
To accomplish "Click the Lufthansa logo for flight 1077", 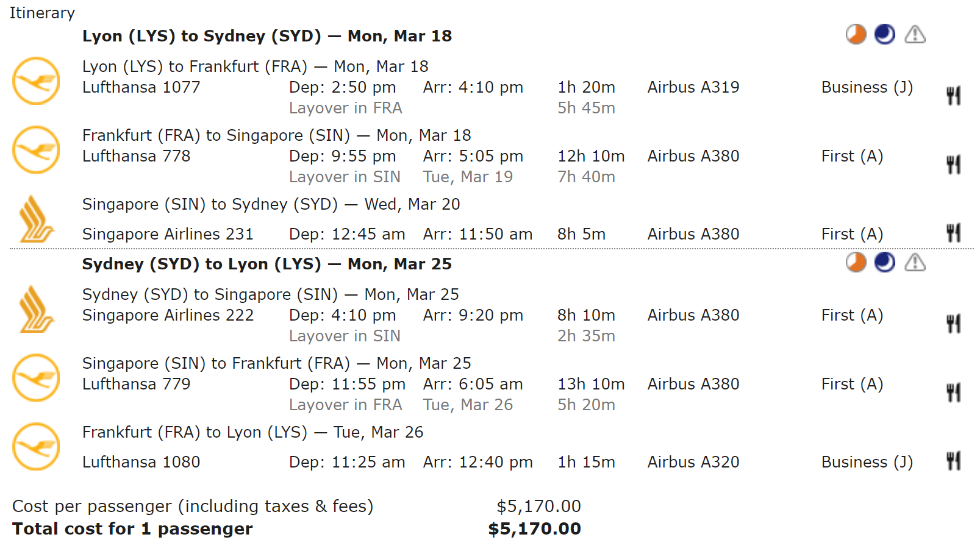I will tap(36, 81).
